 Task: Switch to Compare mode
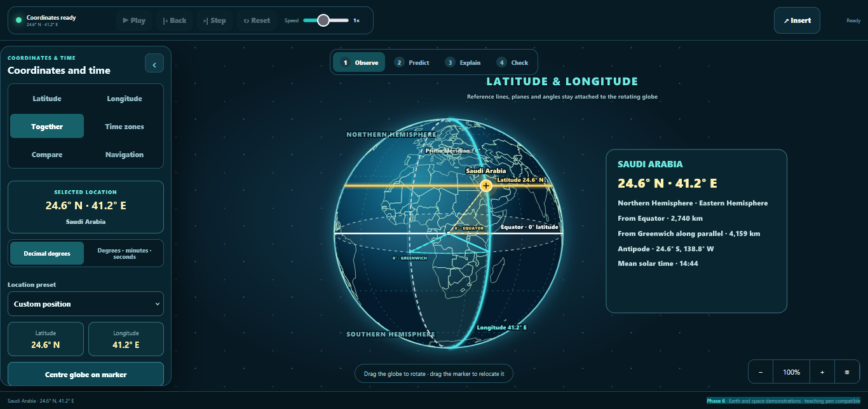[47, 155]
